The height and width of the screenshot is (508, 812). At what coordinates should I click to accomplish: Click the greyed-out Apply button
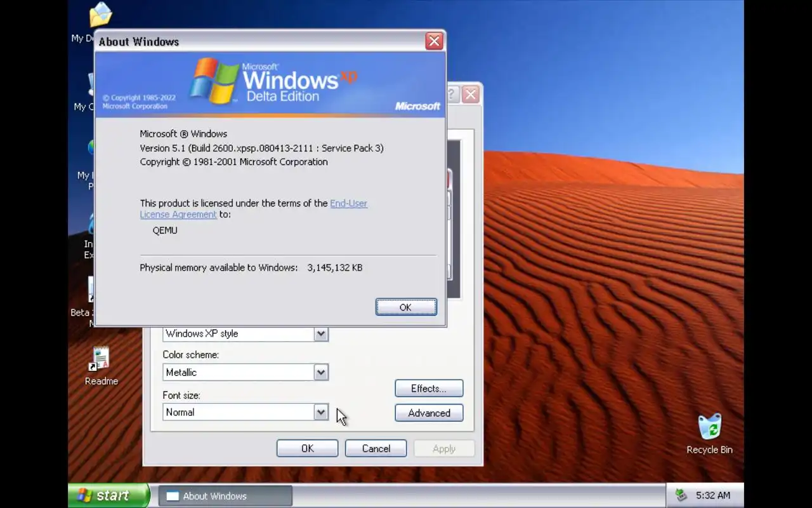point(444,448)
